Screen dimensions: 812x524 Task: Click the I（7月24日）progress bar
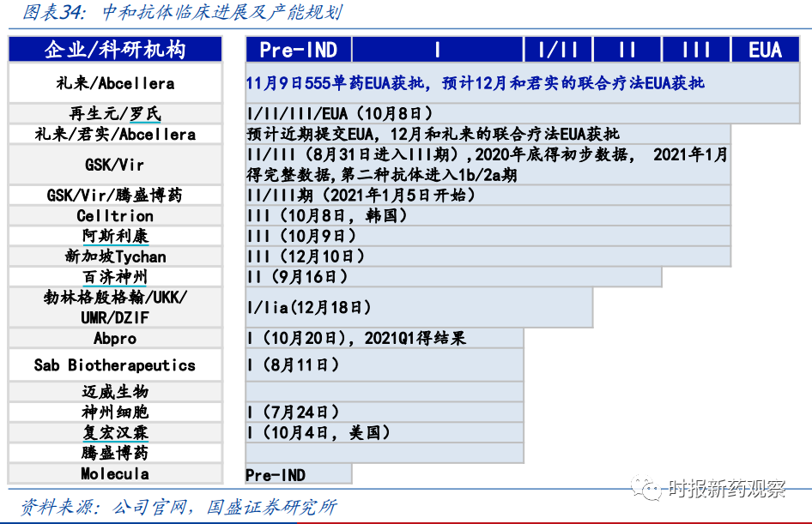(x=385, y=413)
